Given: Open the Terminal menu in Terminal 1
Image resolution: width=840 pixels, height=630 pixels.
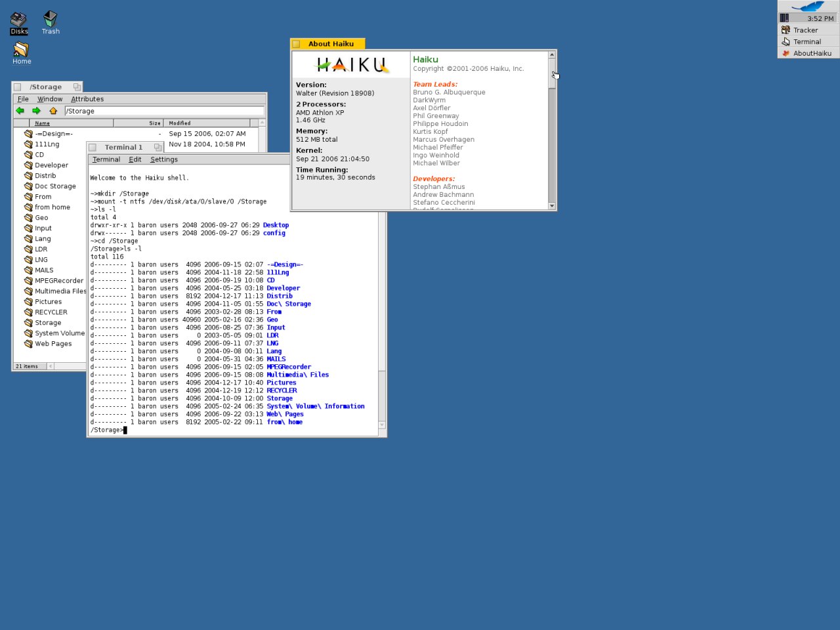Looking at the screenshot, I should pos(106,159).
